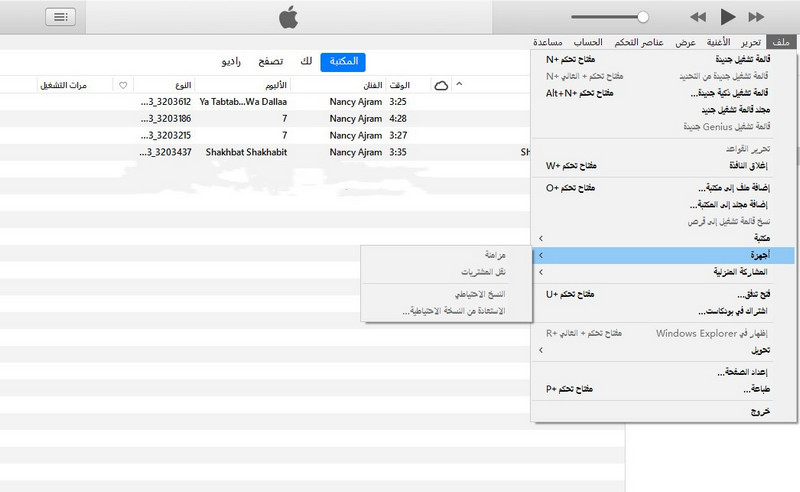Sort by الألبوم (Album) column header
800x492 pixels.
pyautogui.click(x=276, y=85)
